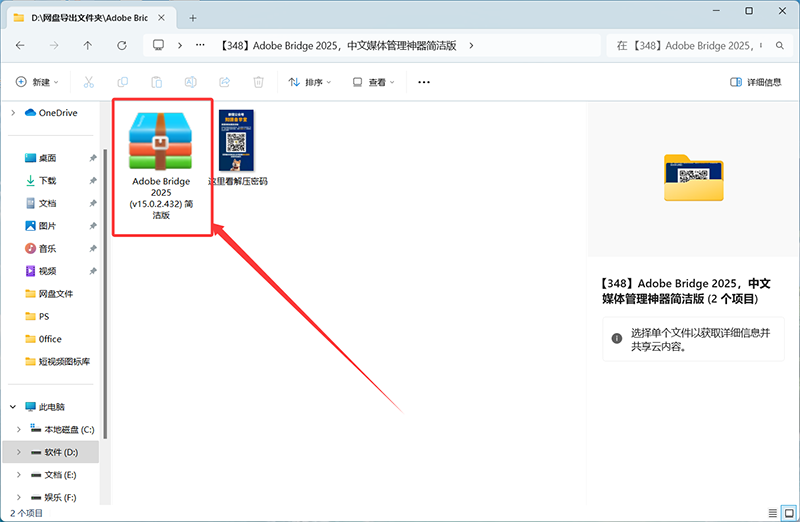Expand the OneDrive tree node

[13, 113]
